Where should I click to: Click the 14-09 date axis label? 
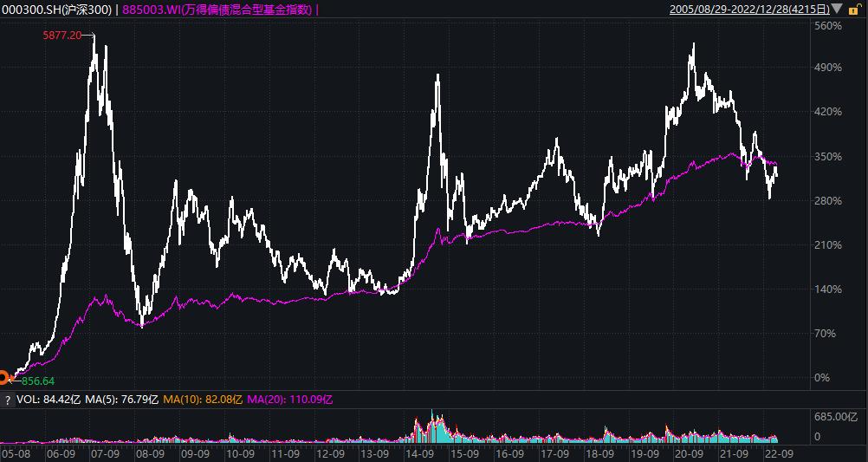click(419, 453)
